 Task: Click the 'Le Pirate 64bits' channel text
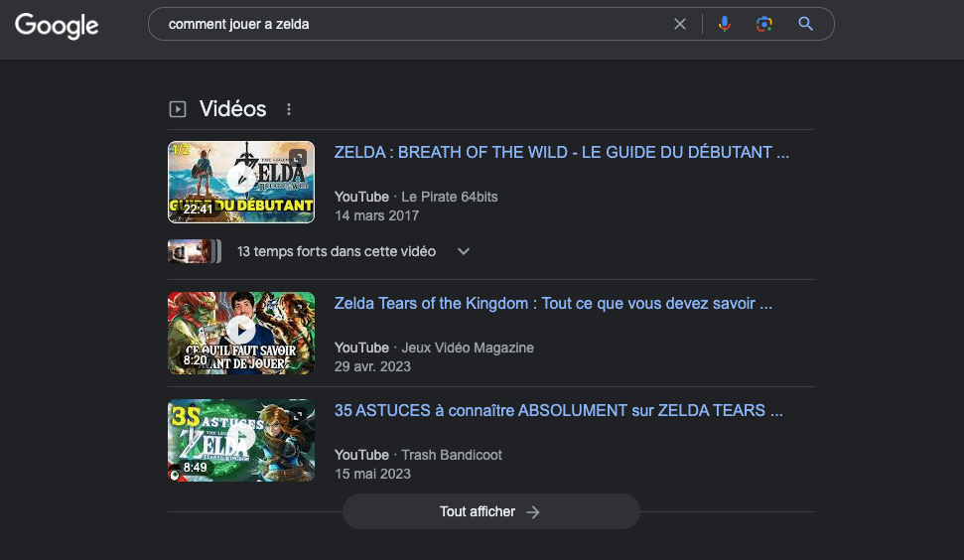coord(450,197)
